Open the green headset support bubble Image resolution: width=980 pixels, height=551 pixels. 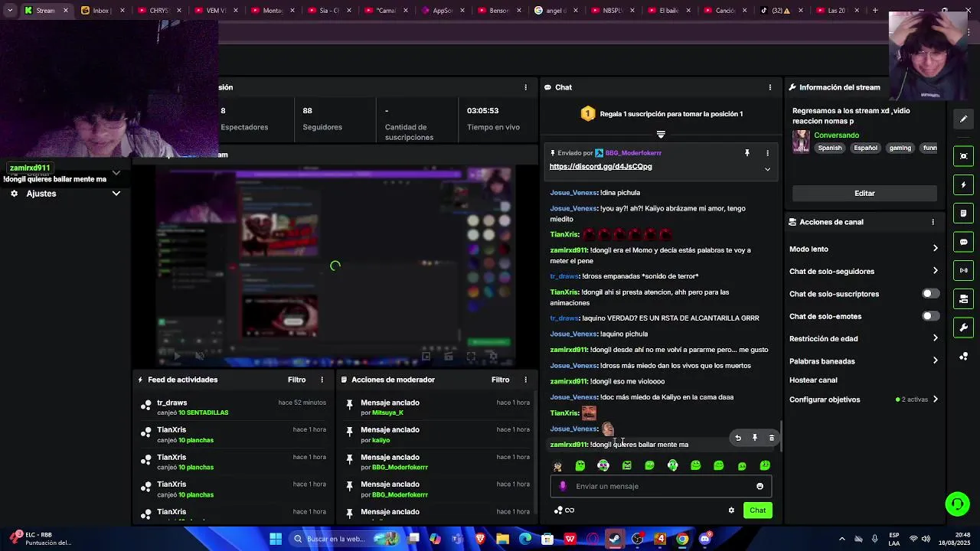point(957,504)
